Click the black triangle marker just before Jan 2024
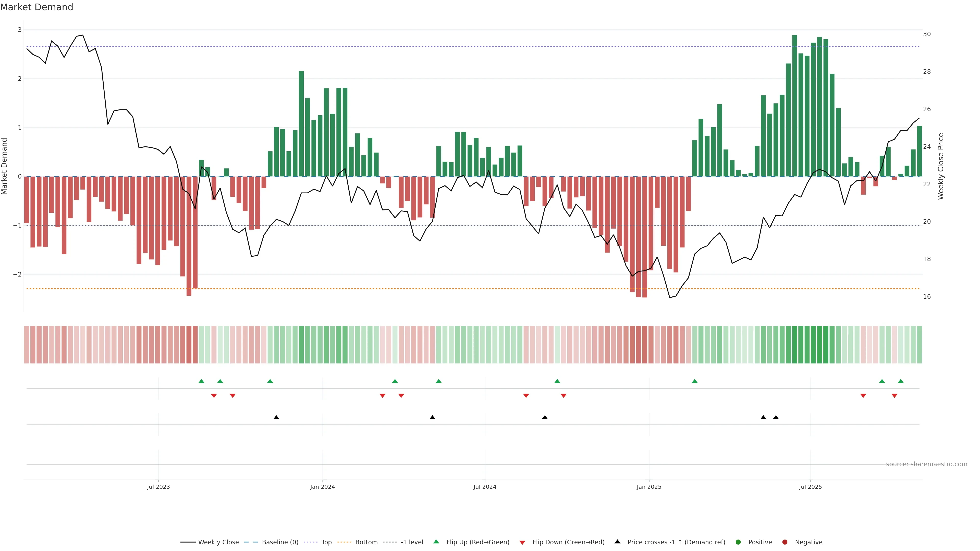Viewport: 980px width, 551px height. [x=277, y=418]
